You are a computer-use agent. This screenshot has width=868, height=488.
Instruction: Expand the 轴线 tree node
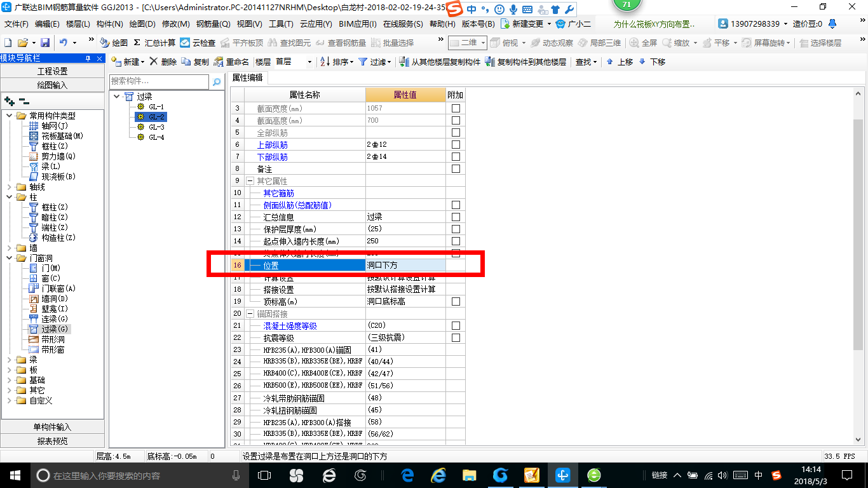[10, 187]
